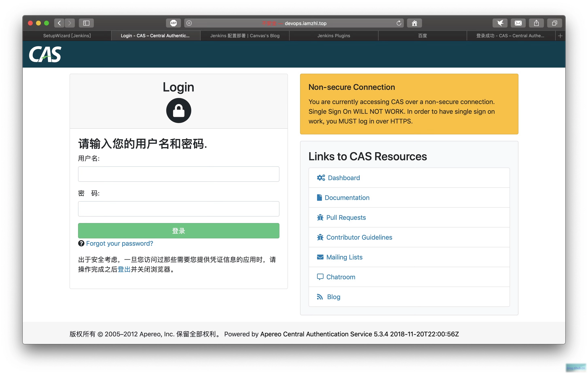The width and height of the screenshot is (588, 374).
Task: Open the Blog link
Action: [334, 297]
